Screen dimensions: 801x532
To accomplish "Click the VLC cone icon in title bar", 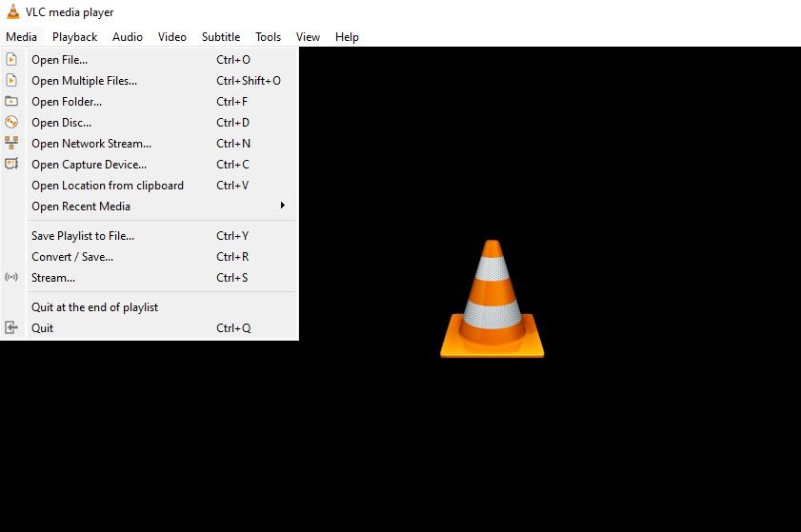I will pyautogui.click(x=12, y=11).
